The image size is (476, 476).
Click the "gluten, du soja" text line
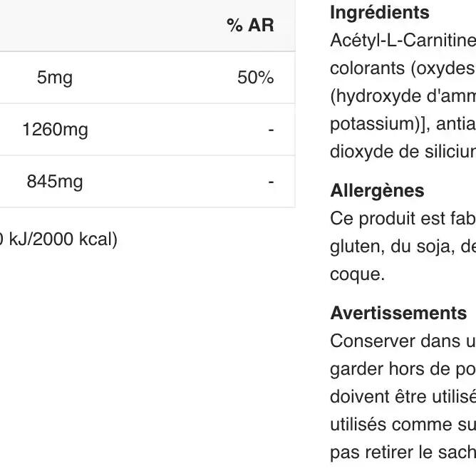pos(403,246)
